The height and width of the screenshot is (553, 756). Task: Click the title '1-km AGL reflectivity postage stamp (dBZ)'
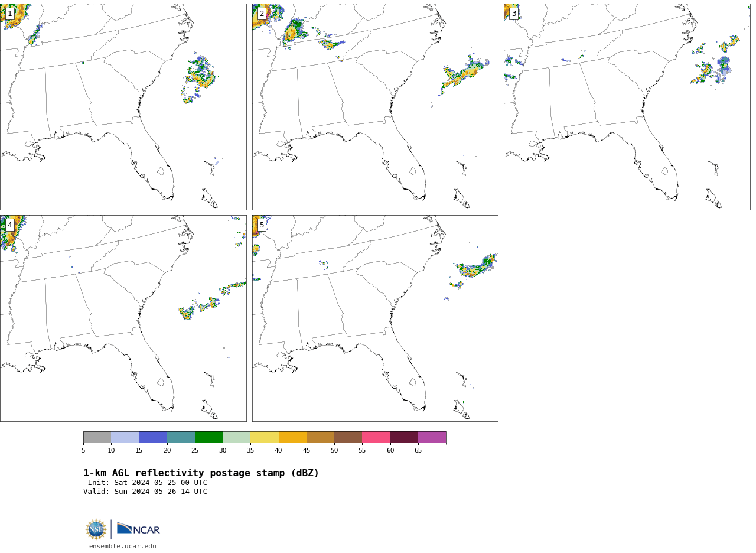pyautogui.click(x=201, y=473)
